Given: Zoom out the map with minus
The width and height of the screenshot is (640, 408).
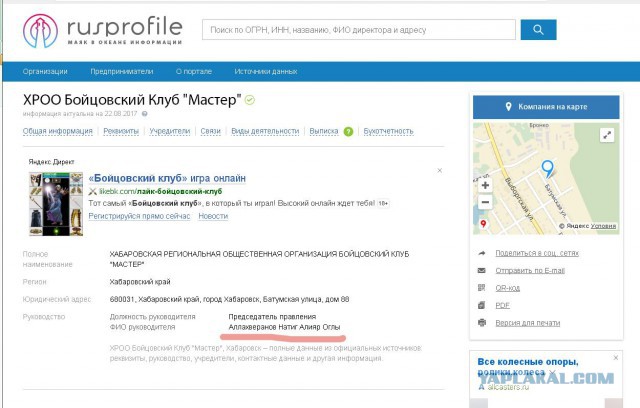Looking at the screenshot, I should [x=485, y=202].
